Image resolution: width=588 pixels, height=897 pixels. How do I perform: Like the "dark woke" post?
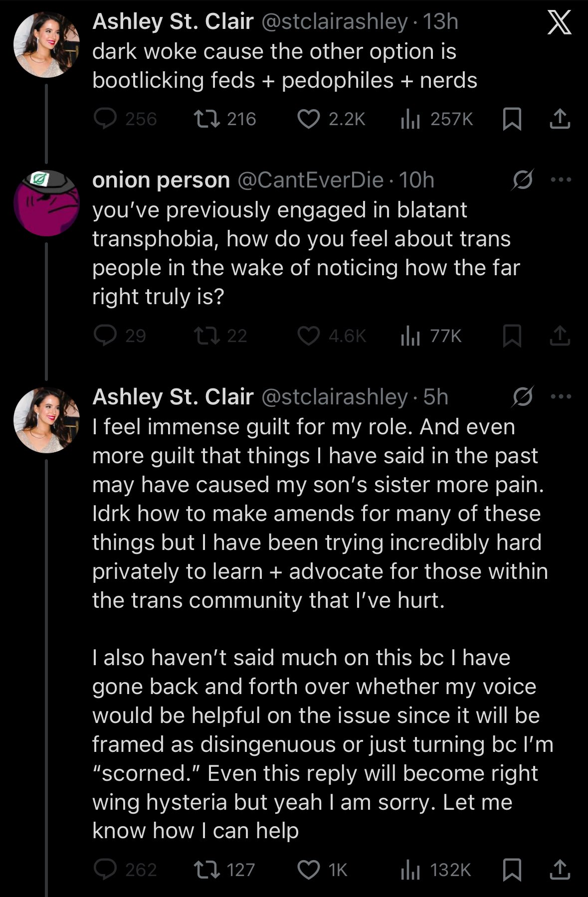point(308,119)
